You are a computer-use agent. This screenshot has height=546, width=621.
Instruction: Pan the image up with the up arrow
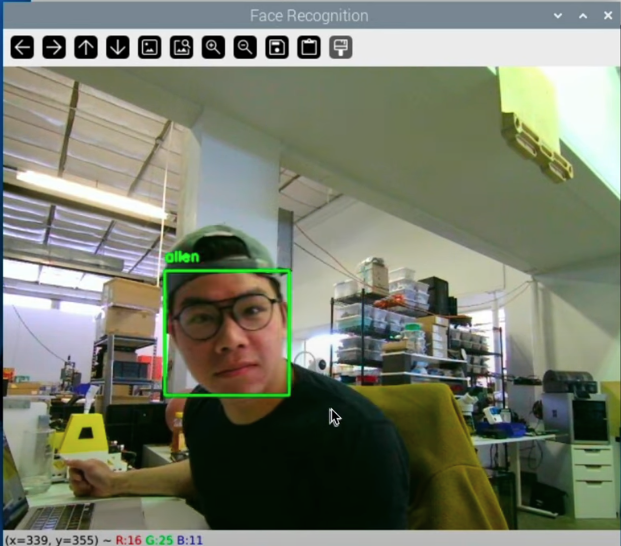coord(86,47)
